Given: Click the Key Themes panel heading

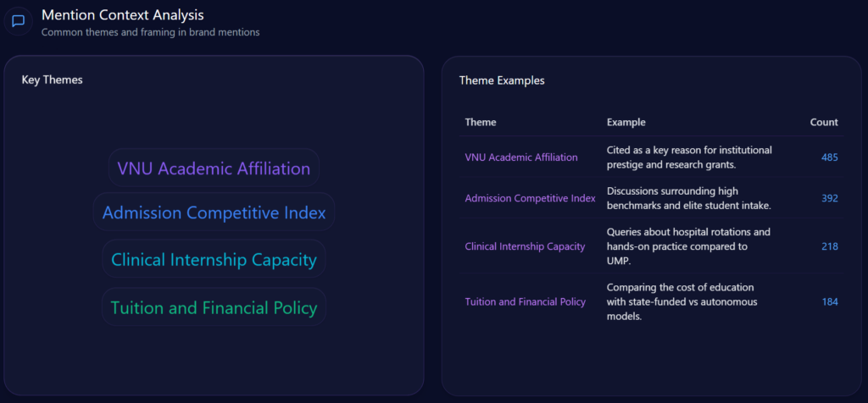Looking at the screenshot, I should coord(52,80).
